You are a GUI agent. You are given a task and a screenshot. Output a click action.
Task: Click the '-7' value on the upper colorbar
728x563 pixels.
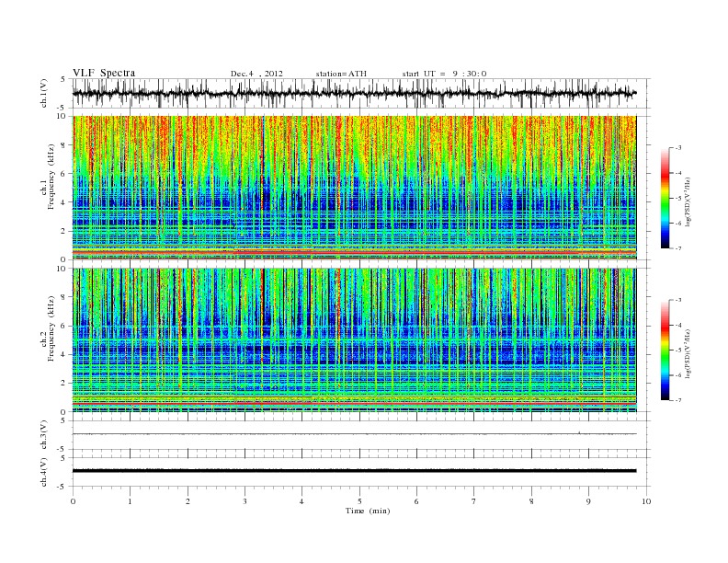677,248
